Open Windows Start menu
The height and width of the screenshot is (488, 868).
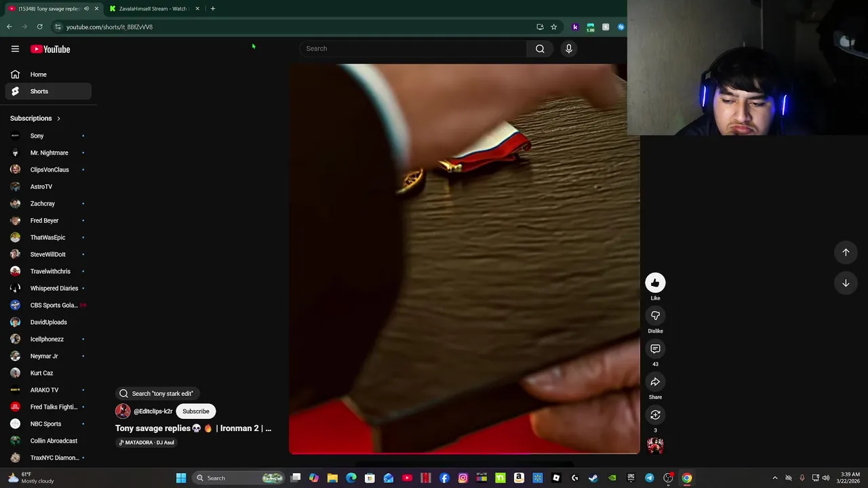coord(181,479)
